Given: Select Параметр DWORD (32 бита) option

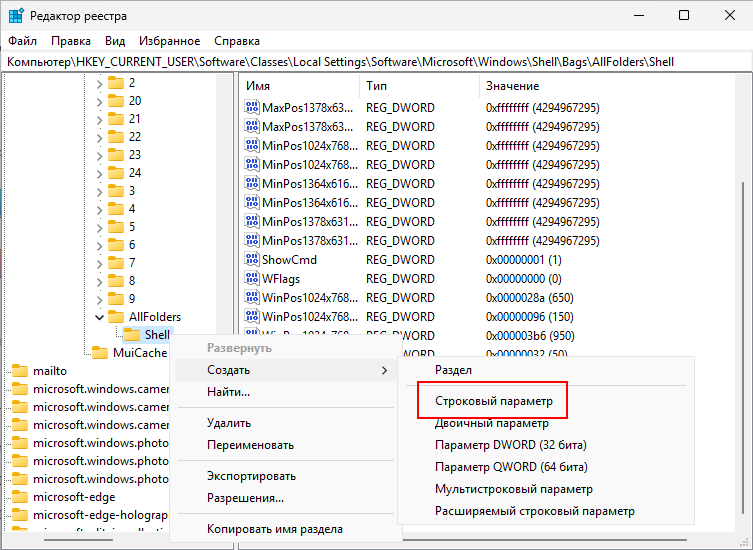Looking at the screenshot, I should [x=510, y=444].
